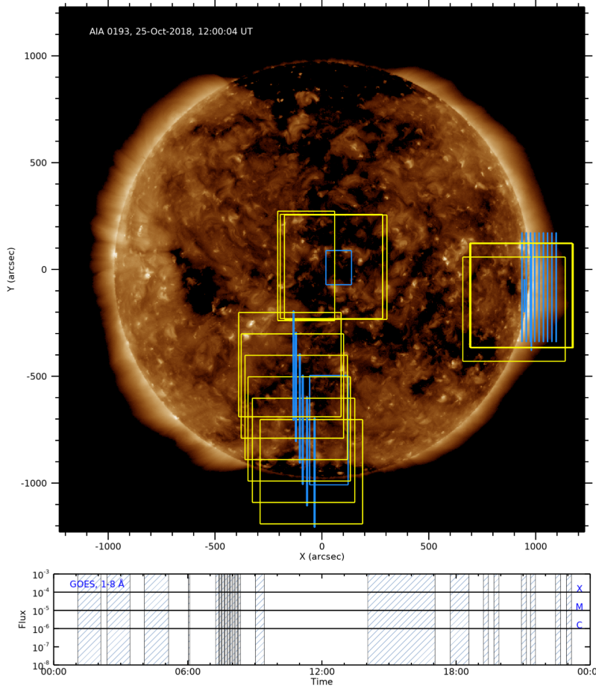The height and width of the screenshot is (700, 596).
Task: Select the small blue box at disk center
Action: 338,267
